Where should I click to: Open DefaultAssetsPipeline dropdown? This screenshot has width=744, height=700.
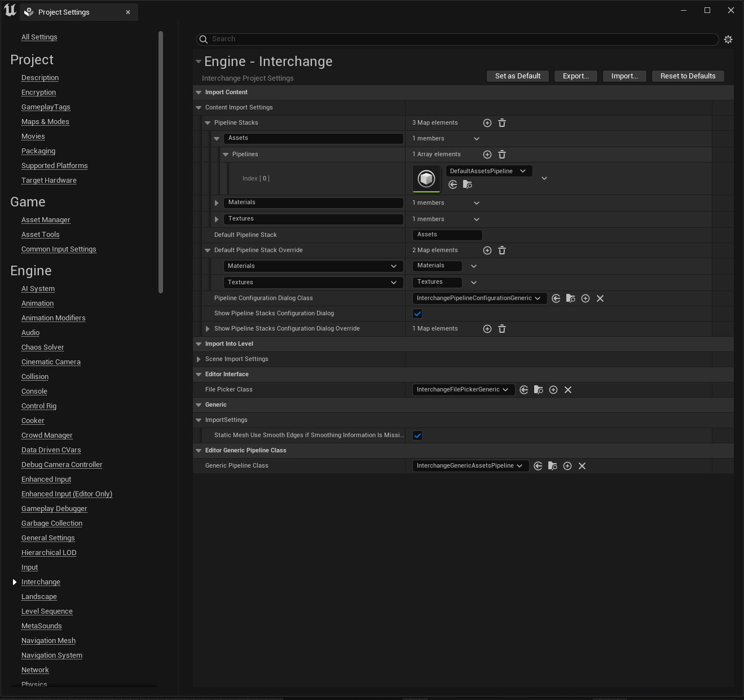coord(488,171)
